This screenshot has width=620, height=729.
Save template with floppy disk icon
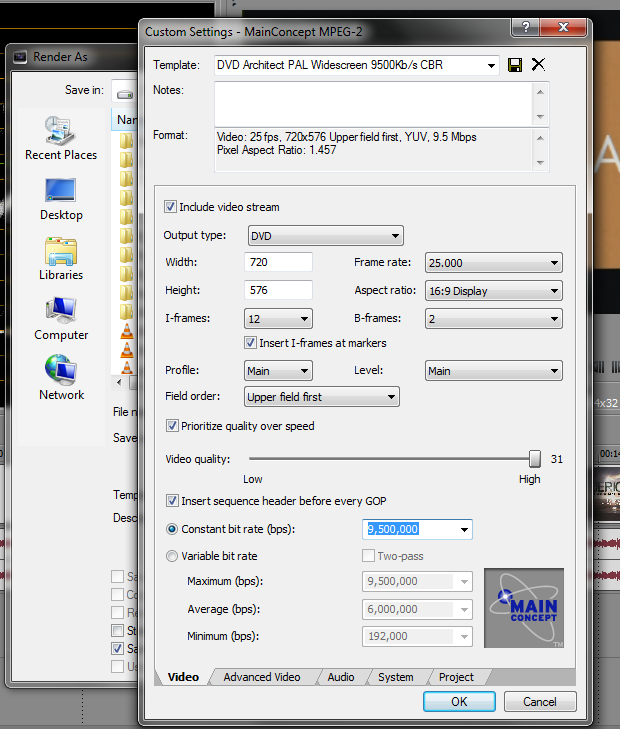pyautogui.click(x=515, y=65)
